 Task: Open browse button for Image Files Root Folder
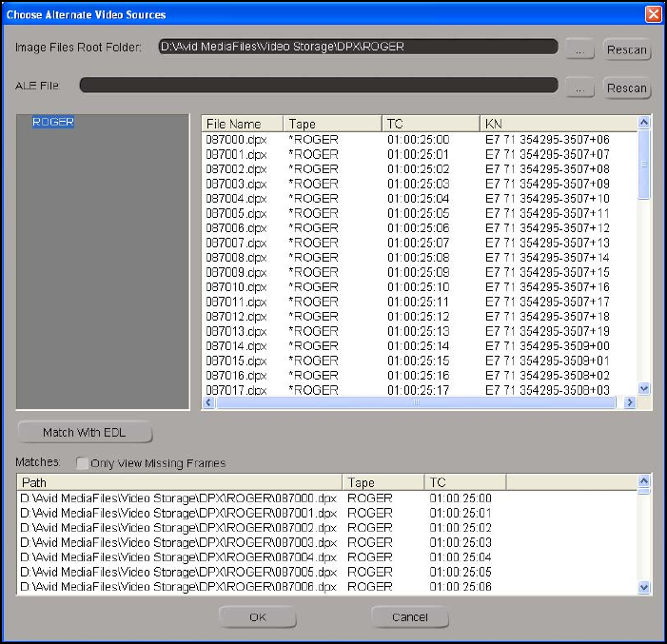[579, 49]
